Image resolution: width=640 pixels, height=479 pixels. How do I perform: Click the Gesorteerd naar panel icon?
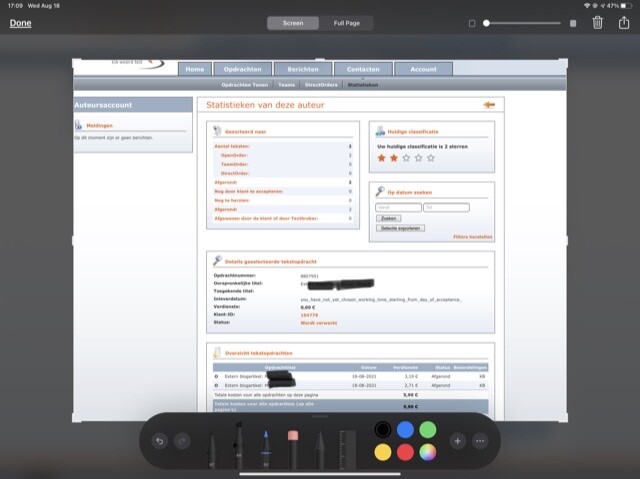pos(218,131)
